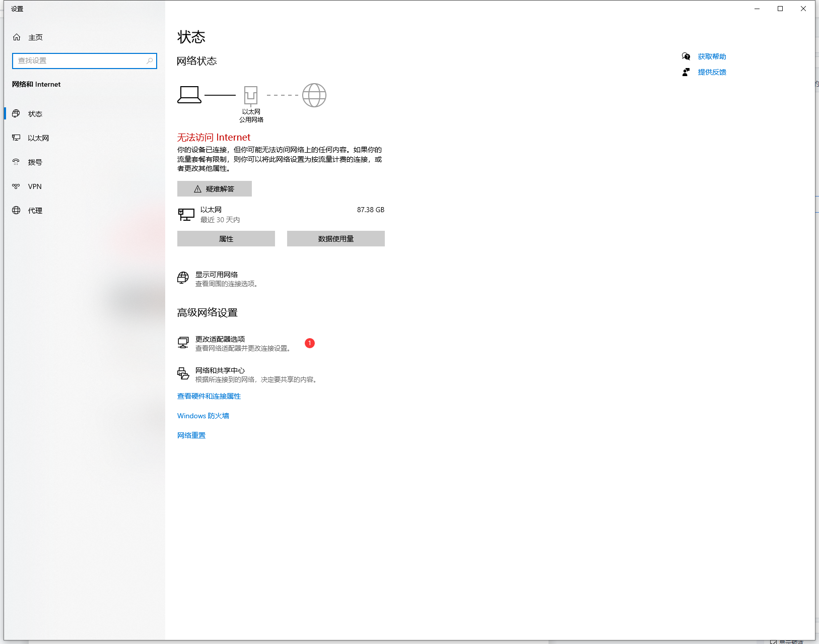Click the 获取帮助 chat bubble icon

686,56
